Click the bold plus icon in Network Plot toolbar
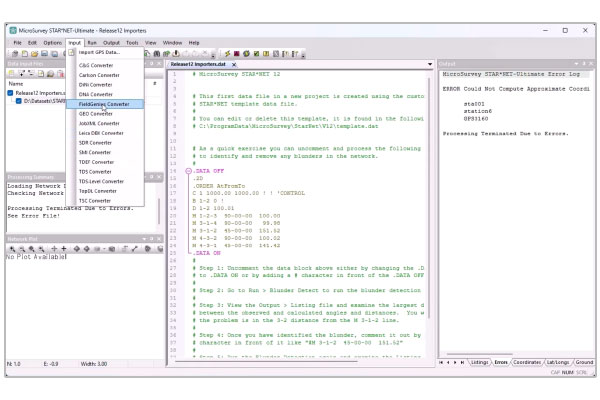600x400 pixels. [x=64, y=249]
